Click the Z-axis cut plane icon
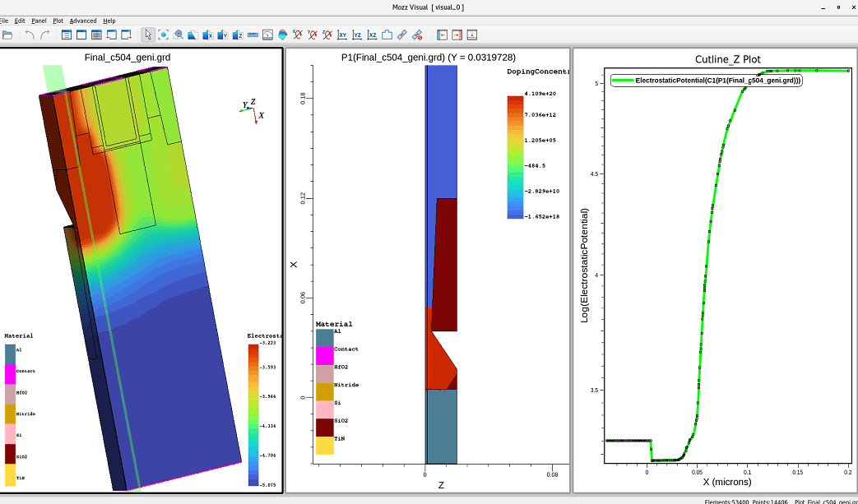 click(238, 35)
